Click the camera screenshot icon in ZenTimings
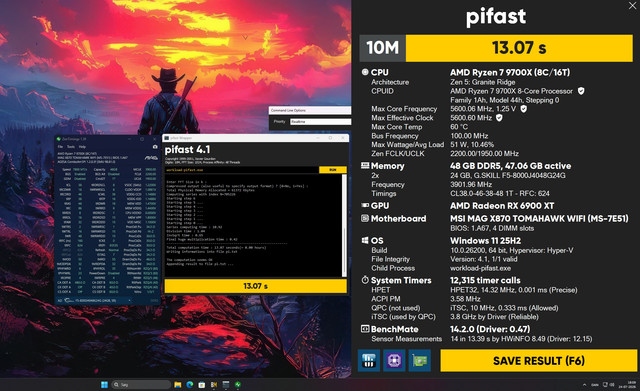This screenshot has height=391, width=640. pos(155,147)
